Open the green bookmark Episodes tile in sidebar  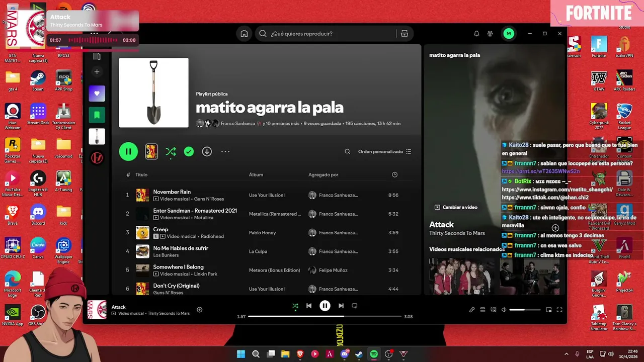97,115
